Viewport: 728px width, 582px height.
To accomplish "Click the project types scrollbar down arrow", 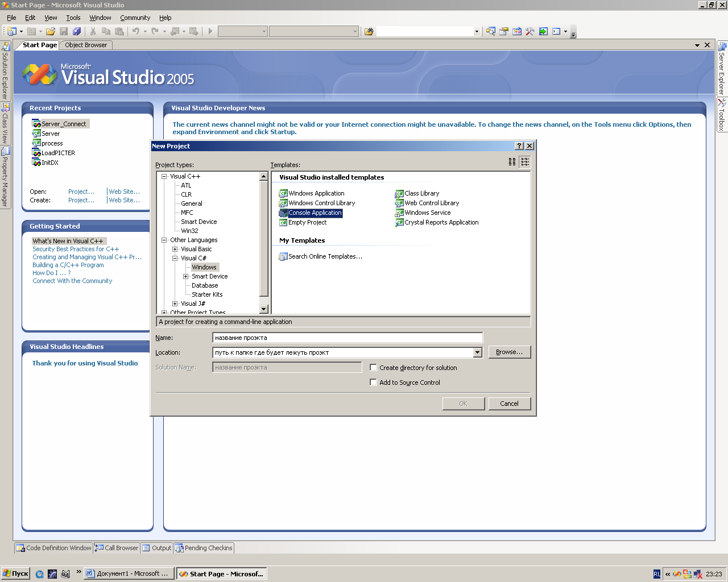I will [263, 309].
